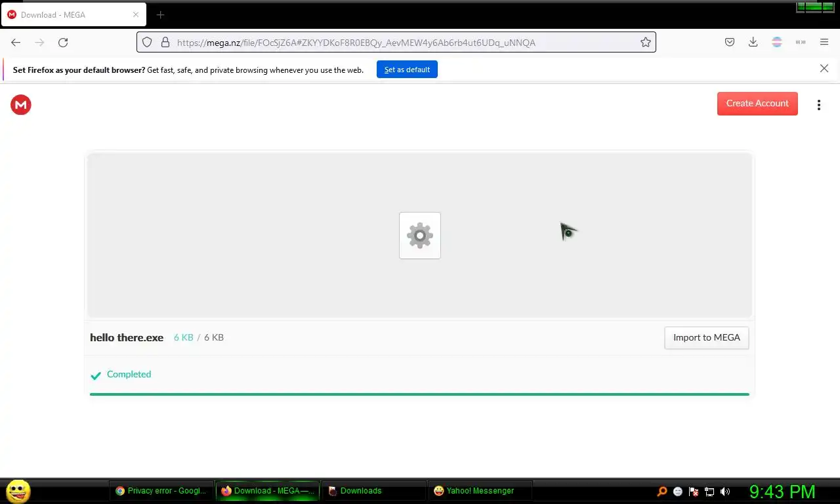Click the striped circular Firefox account icon
This screenshot has height=504, width=840.
tap(777, 42)
